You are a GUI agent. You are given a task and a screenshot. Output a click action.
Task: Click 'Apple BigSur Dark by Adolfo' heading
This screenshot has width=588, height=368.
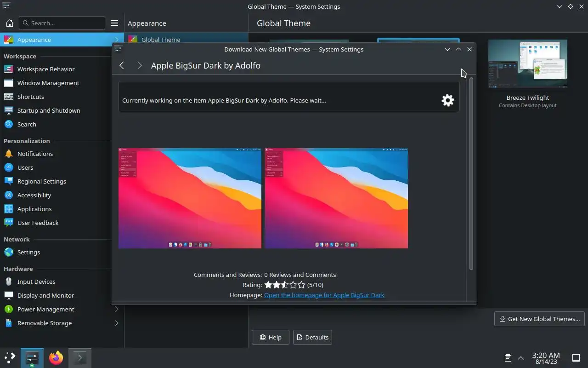pyautogui.click(x=206, y=65)
